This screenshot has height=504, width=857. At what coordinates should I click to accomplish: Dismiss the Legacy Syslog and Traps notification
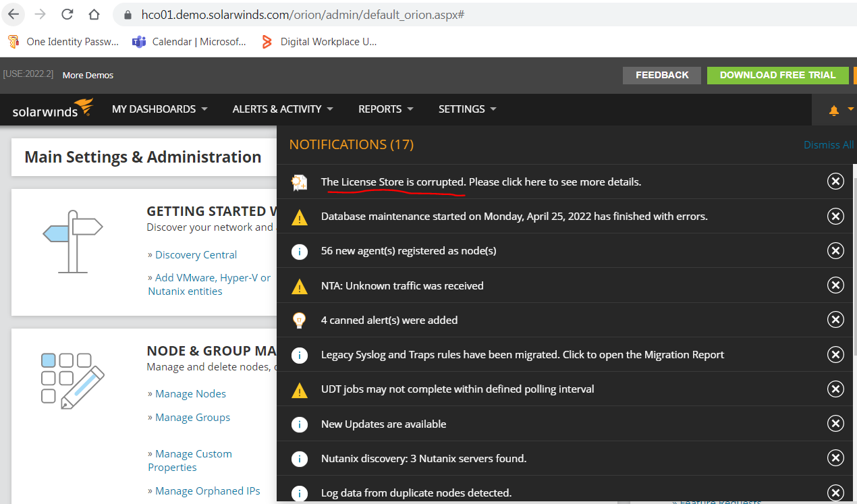pos(835,355)
